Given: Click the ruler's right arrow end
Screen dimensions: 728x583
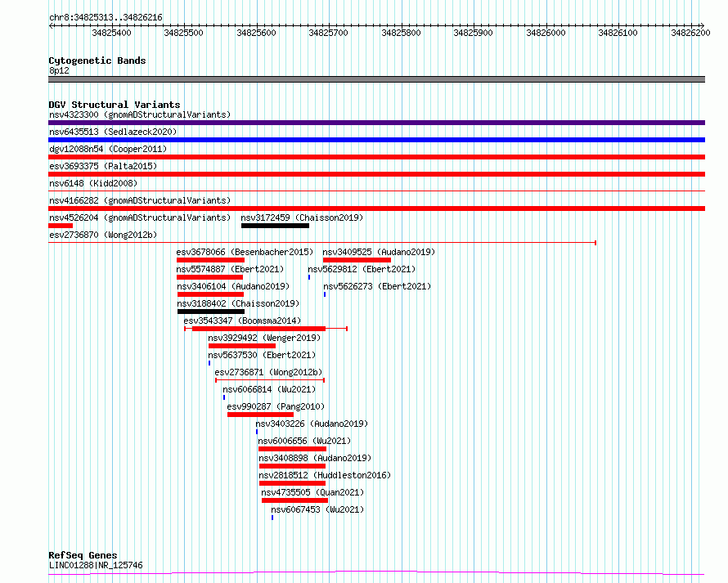Looking at the screenshot, I should (x=702, y=26).
